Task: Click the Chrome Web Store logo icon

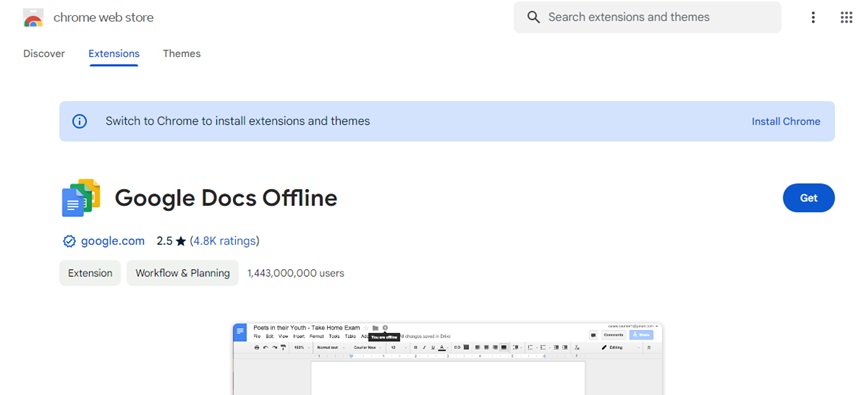Action: (x=33, y=17)
